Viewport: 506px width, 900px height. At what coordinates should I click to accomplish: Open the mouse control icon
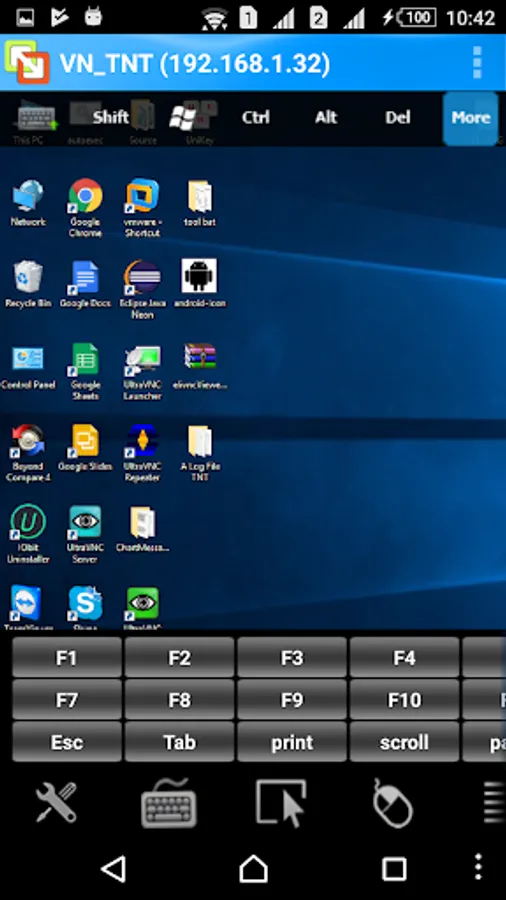click(393, 802)
